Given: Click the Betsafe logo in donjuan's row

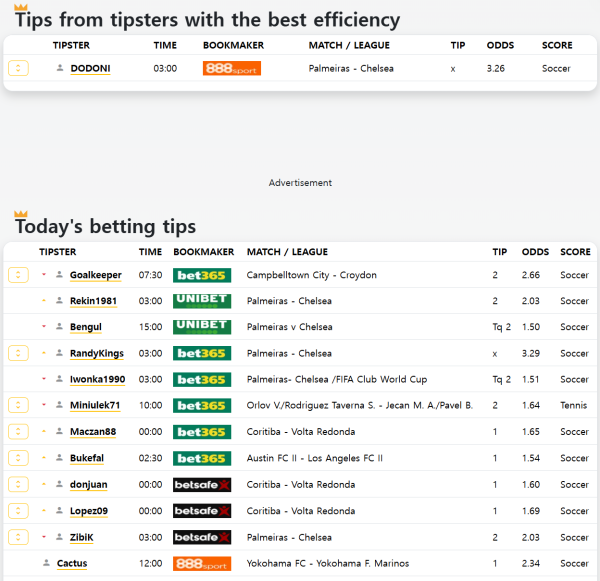Looking at the screenshot, I should [x=201, y=484].
